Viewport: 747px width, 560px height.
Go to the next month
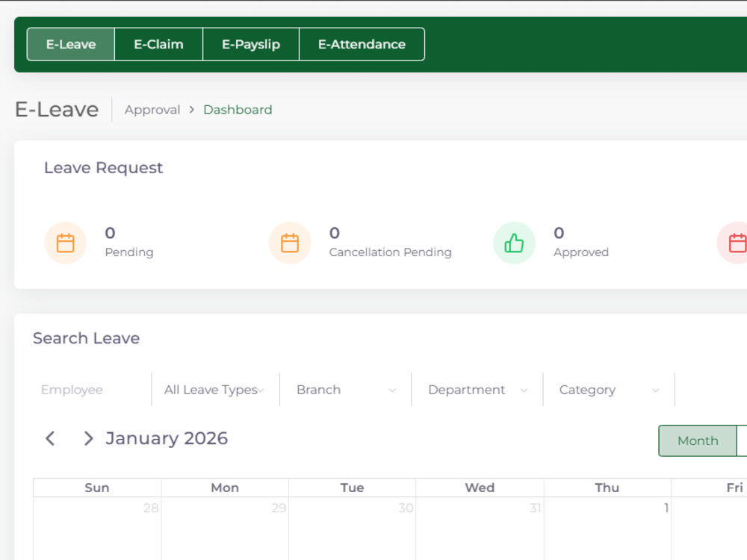click(x=88, y=438)
